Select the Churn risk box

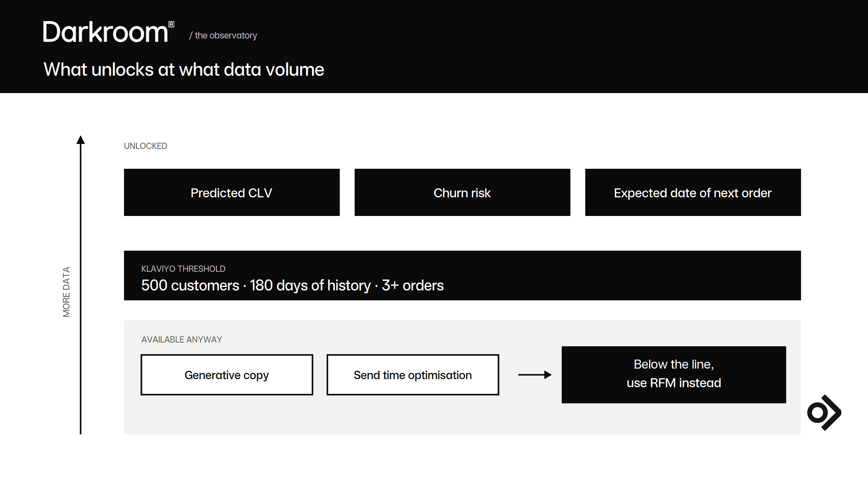point(462,192)
